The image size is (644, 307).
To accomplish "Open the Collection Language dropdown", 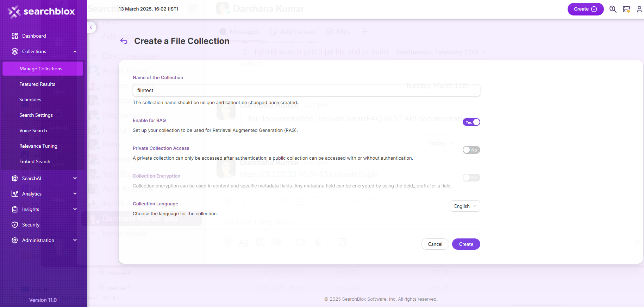I will 465,206.
